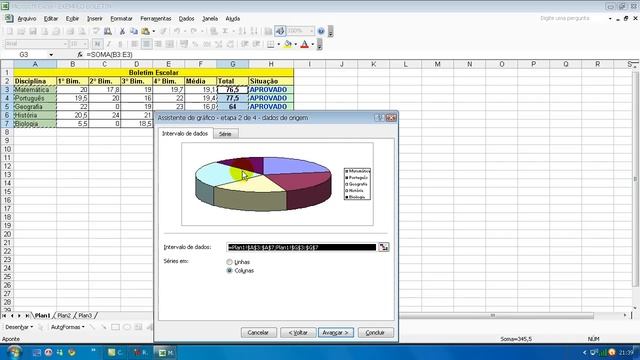The width and height of the screenshot is (640, 360).
Task: Click the collapse dialog range selector icon
Action: (384, 247)
